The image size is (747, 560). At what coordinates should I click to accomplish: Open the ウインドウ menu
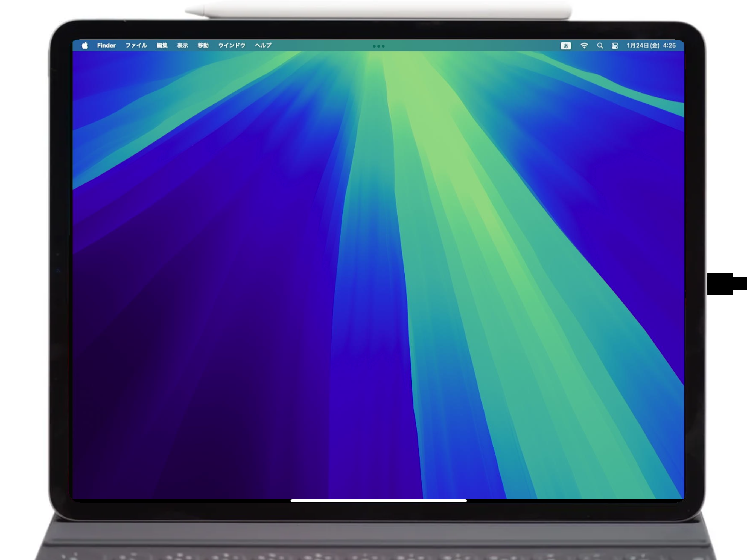pos(232,46)
